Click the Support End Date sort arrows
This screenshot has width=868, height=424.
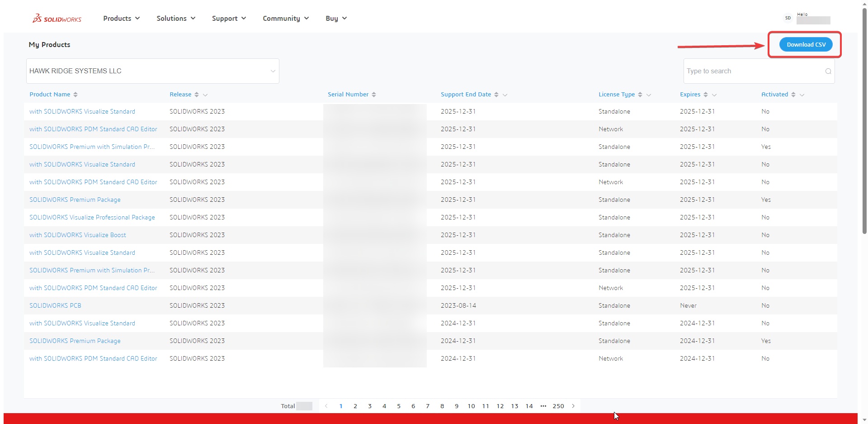496,95
